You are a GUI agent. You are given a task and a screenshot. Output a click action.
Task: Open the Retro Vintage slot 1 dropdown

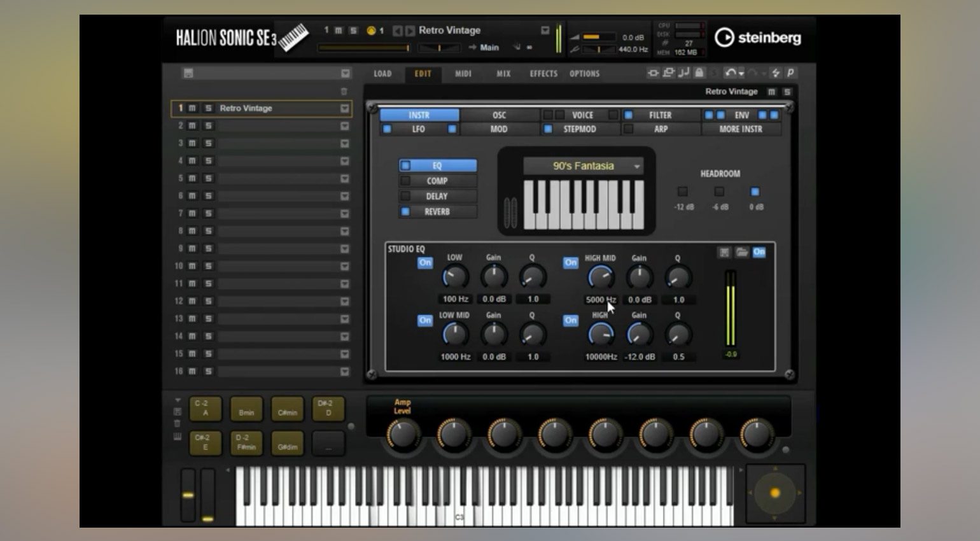point(344,108)
